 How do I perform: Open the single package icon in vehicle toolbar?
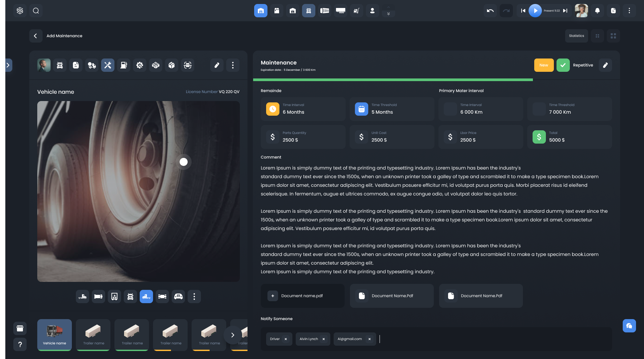[x=172, y=65]
